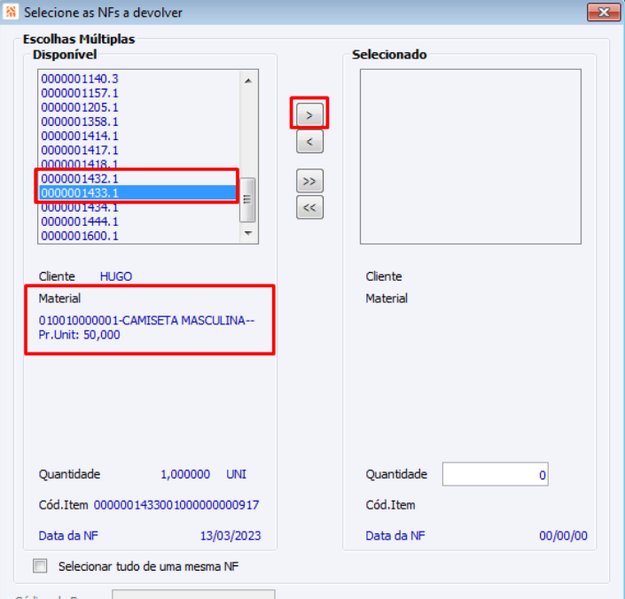
Task: Click the application icon in title bar
Action: coord(11,12)
